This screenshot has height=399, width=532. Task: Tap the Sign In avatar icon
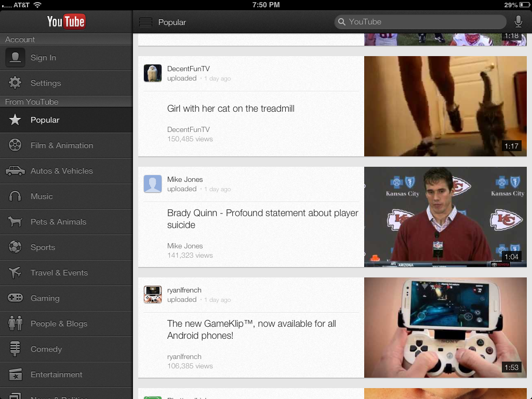tap(15, 57)
